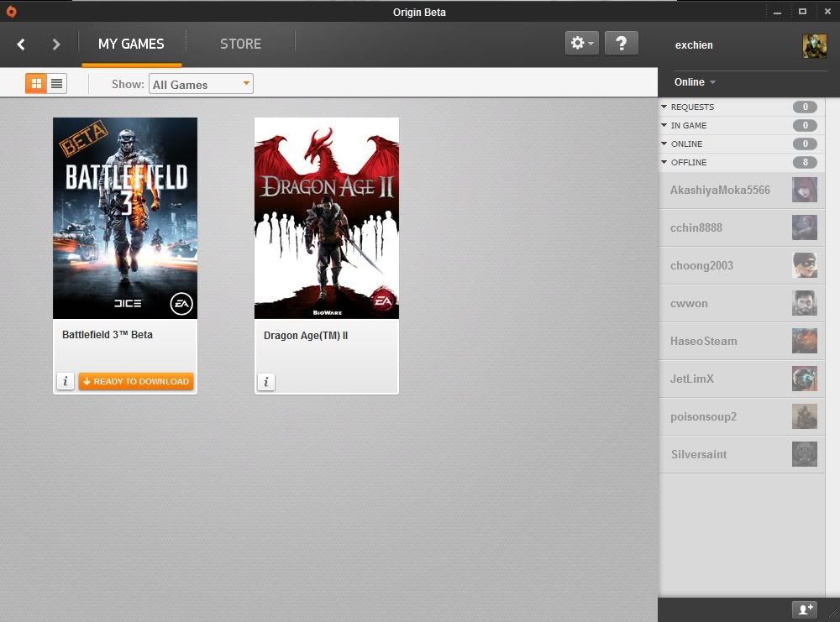Open info for Battlefield 3 Beta
840x622 pixels.
coord(66,382)
